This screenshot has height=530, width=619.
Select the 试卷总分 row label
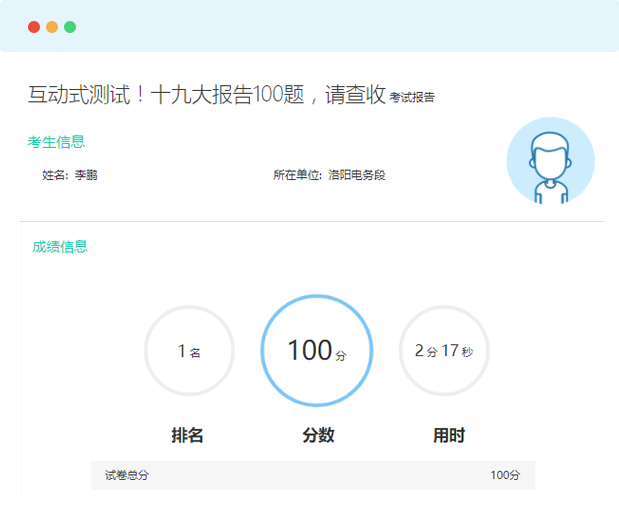pos(127,476)
